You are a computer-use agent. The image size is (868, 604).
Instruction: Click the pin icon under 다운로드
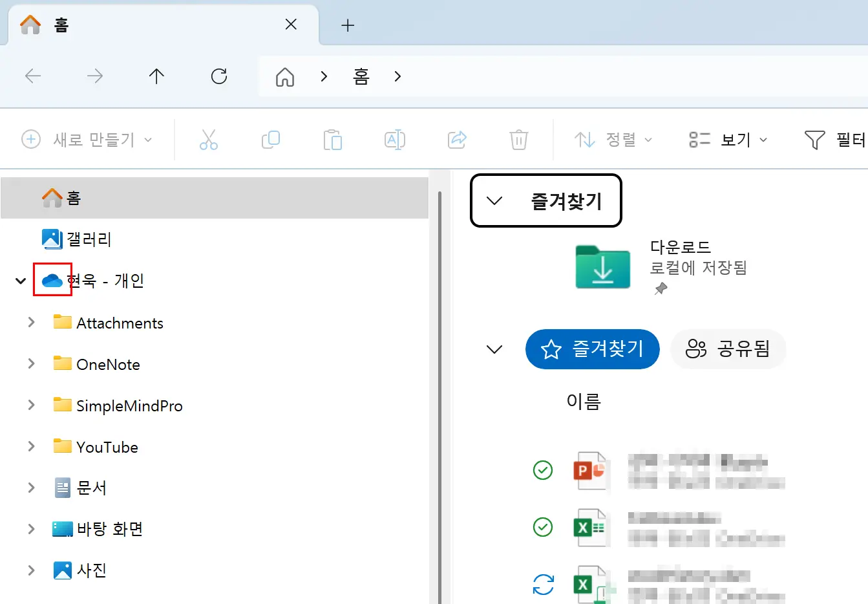tap(661, 288)
